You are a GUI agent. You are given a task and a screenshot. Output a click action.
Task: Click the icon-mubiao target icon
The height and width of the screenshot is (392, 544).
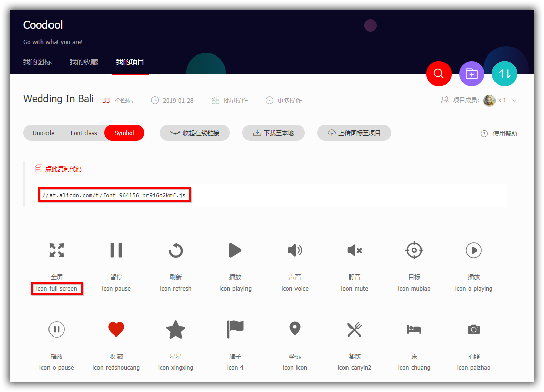pyautogui.click(x=414, y=250)
